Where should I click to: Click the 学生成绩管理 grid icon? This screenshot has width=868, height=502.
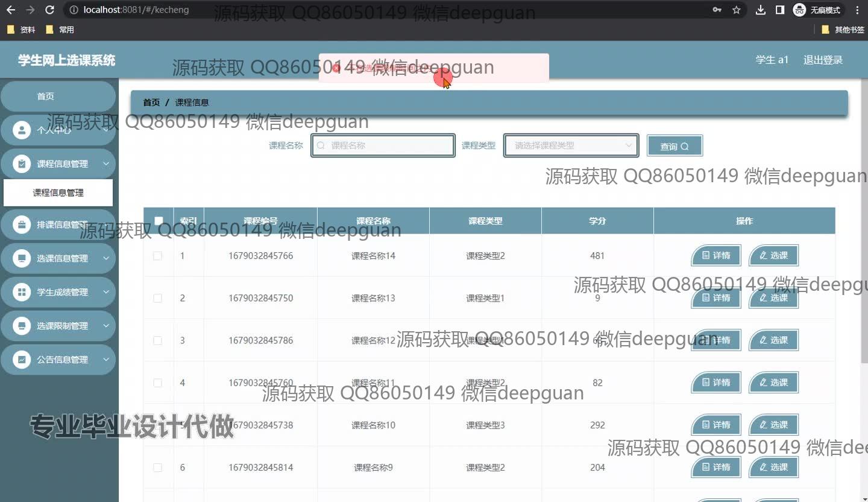[22, 292]
